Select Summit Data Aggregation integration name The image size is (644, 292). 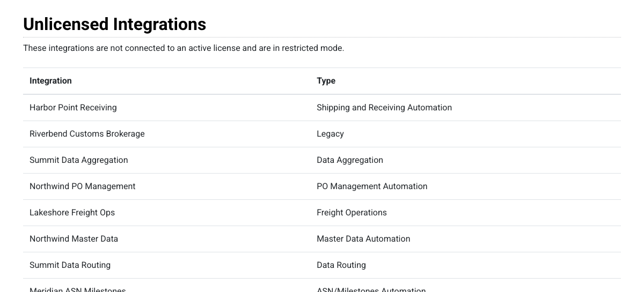coord(79,160)
